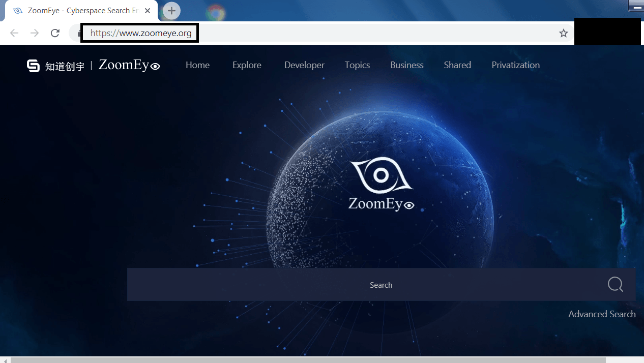
Task: Go to the Developer menu item
Action: click(x=304, y=65)
